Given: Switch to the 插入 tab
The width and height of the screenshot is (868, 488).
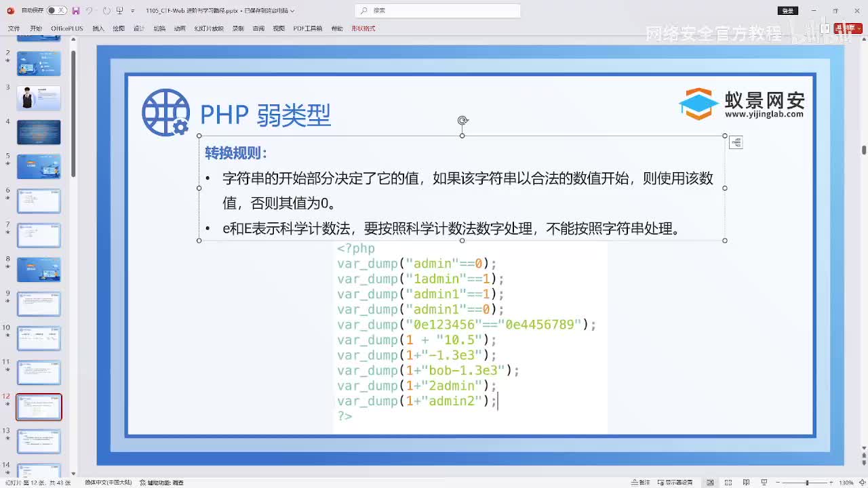Looking at the screenshot, I should pos(98,28).
